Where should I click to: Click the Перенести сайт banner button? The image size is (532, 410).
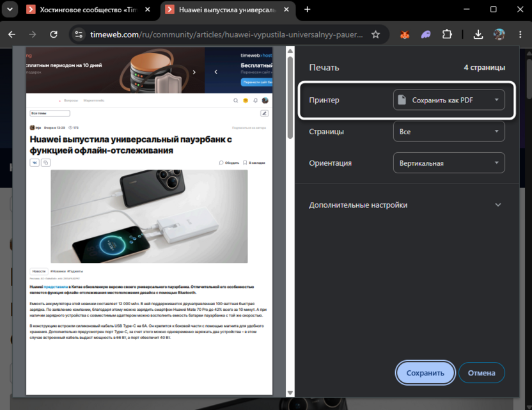tap(257, 82)
